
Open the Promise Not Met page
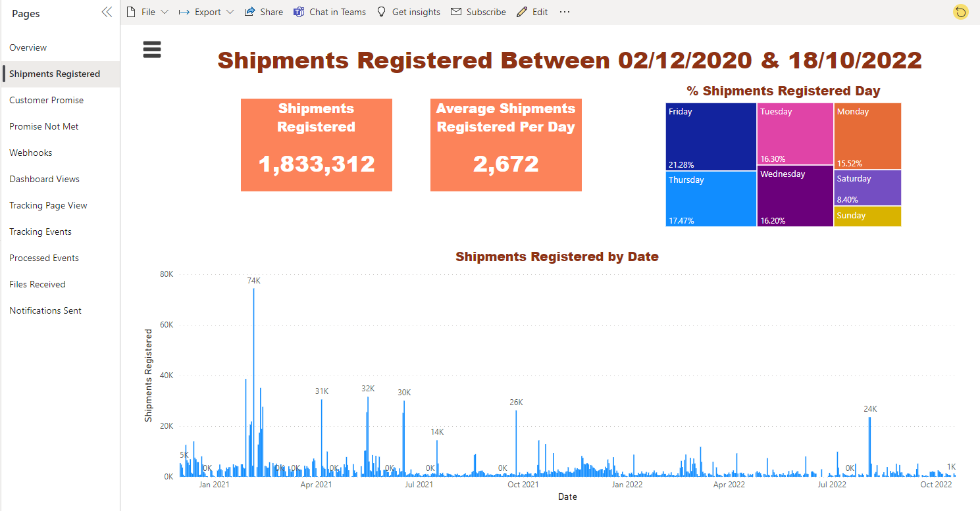60,126
